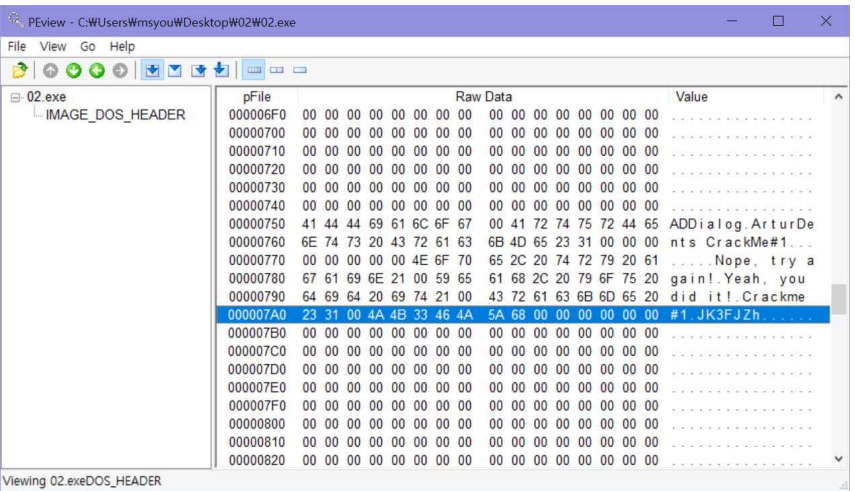Click value text 'gain!.Yeah, you'
Image resolution: width=855 pixels, height=491 pixels.
738,279
